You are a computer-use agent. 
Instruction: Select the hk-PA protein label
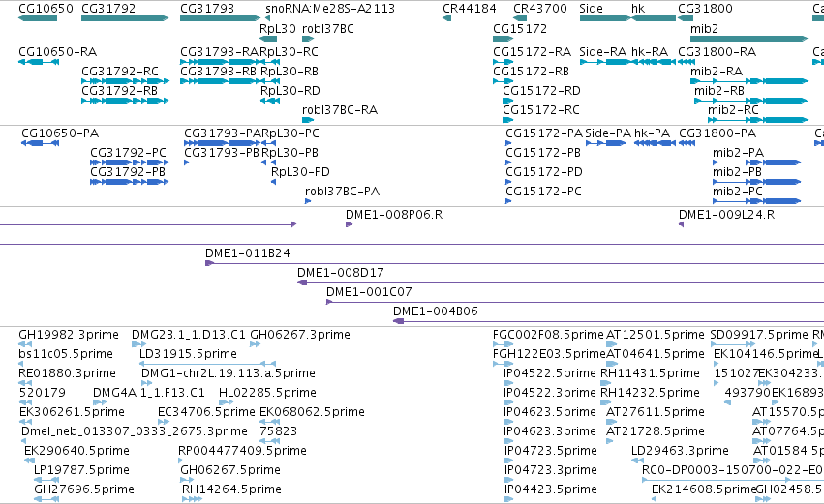[653, 133]
